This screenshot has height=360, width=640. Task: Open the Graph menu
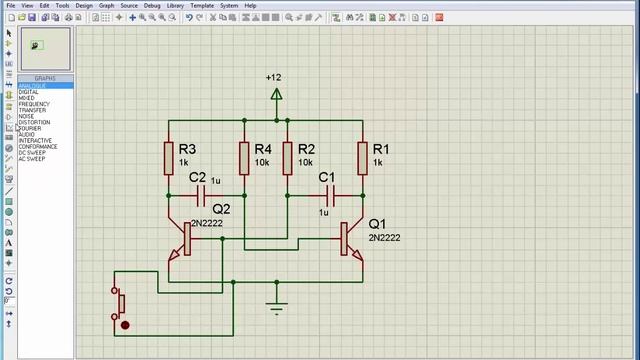(x=107, y=6)
